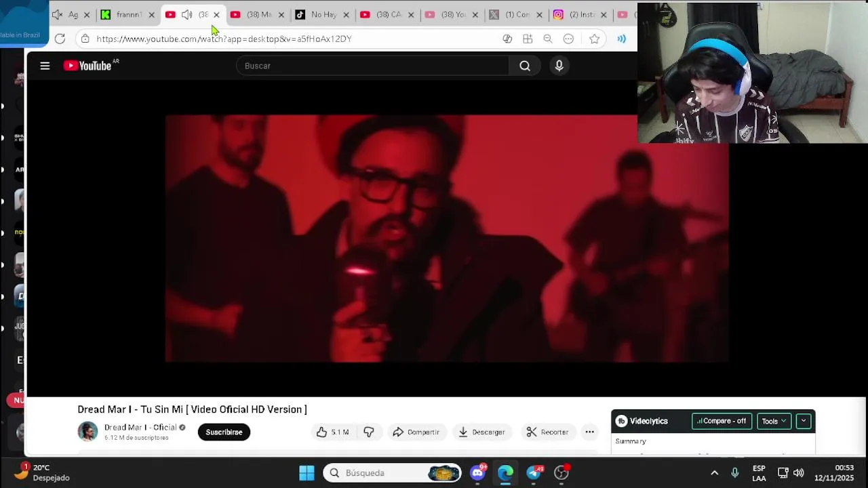This screenshot has height=488, width=868.
Task: Open Microsoft Edge from the taskbar
Action: (505, 472)
